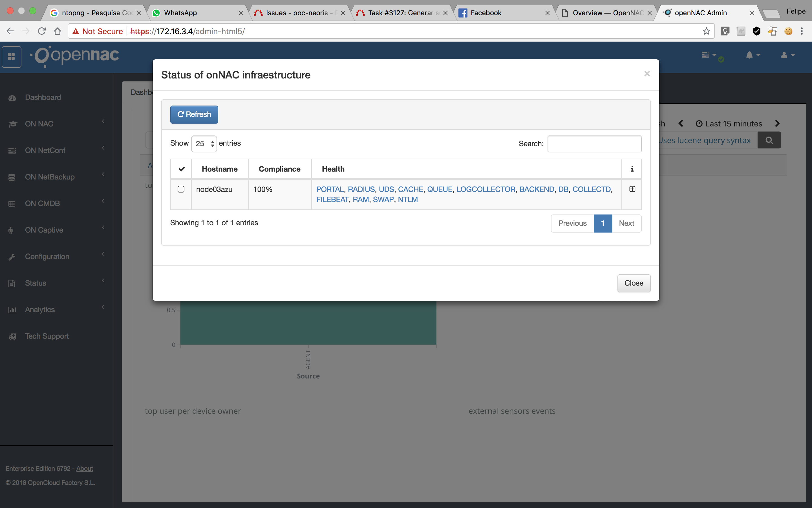
Task: Open the NTLM health link
Action: coord(408,200)
